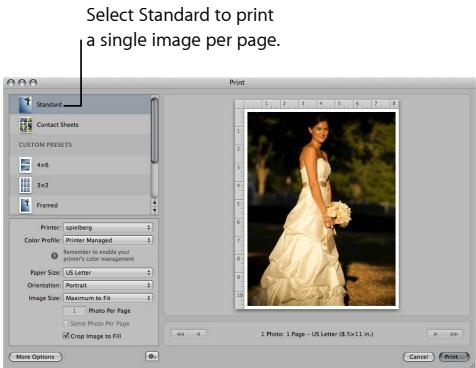Click the Standard preset label text
Image resolution: width=476 pixels, height=368 pixels.
tap(49, 105)
